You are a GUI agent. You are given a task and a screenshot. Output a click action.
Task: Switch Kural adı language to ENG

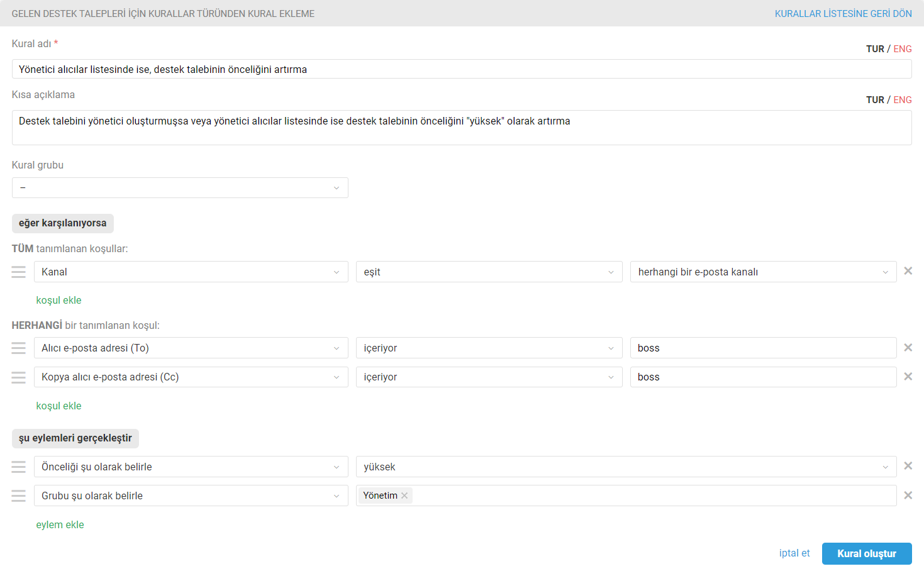pyautogui.click(x=903, y=49)
